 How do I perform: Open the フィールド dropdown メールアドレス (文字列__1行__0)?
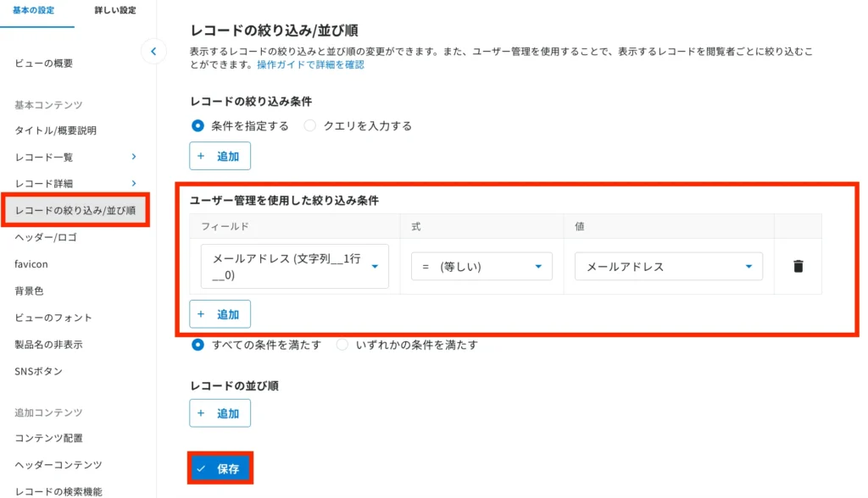tap(294, 266)
